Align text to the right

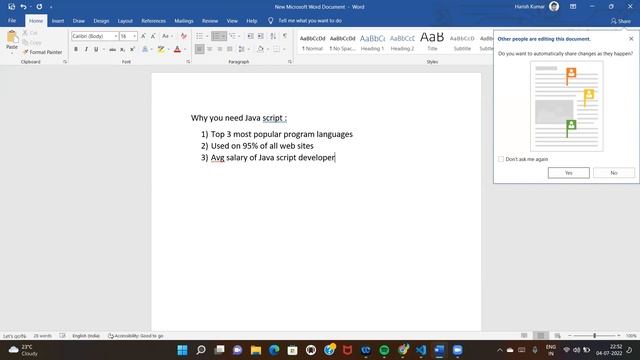coord(220,49)
